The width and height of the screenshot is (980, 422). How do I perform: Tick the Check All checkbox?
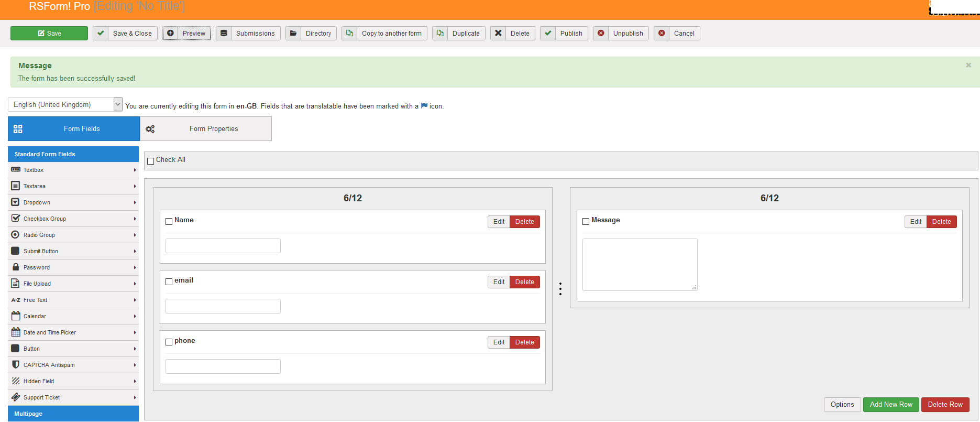coord(151,161)
